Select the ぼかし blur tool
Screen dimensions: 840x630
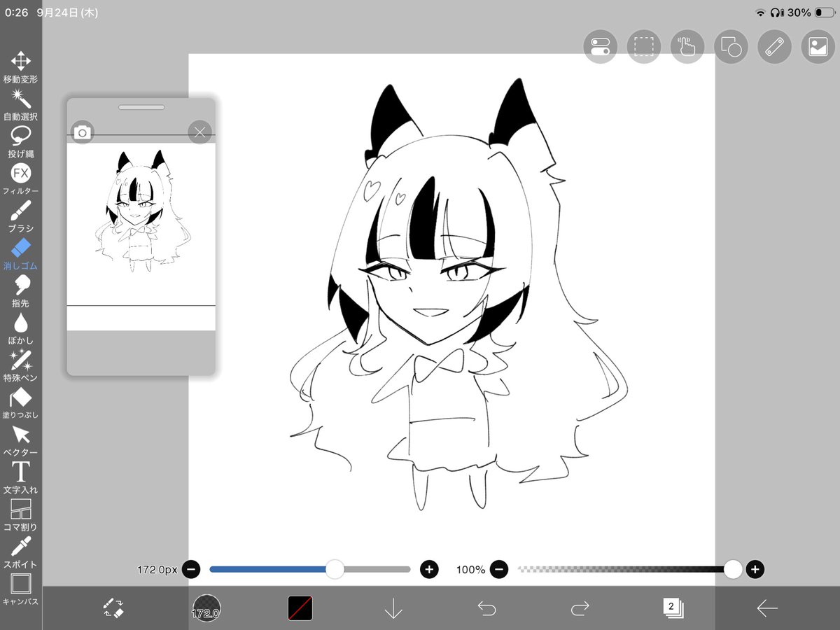(20, 328)
